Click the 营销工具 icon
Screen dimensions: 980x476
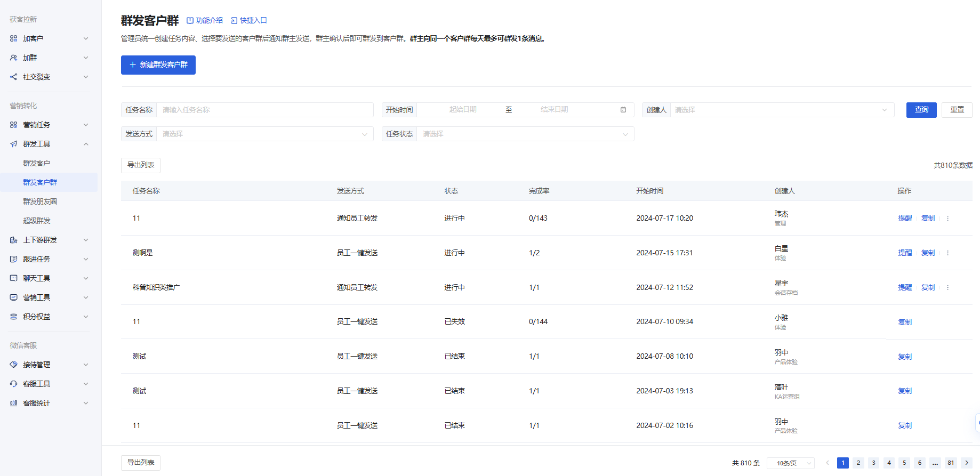coord(14,297)
